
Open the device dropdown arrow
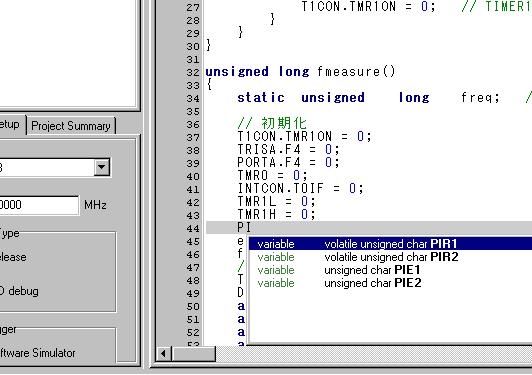[x=102, y=167]
